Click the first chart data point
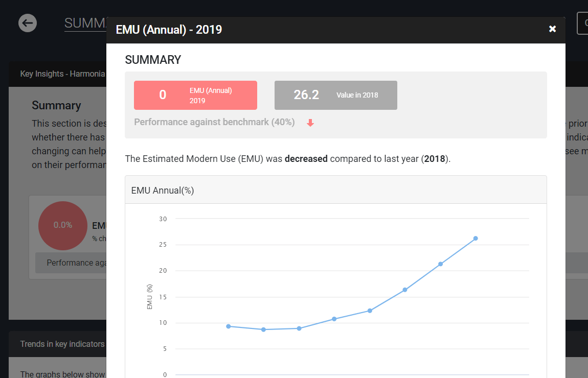This screenshot has width=588, height=378. [229, 326]
